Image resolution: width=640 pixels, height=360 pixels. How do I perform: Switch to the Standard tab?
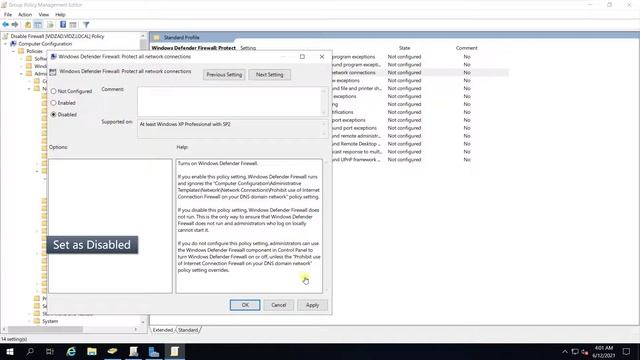point(188,330)
